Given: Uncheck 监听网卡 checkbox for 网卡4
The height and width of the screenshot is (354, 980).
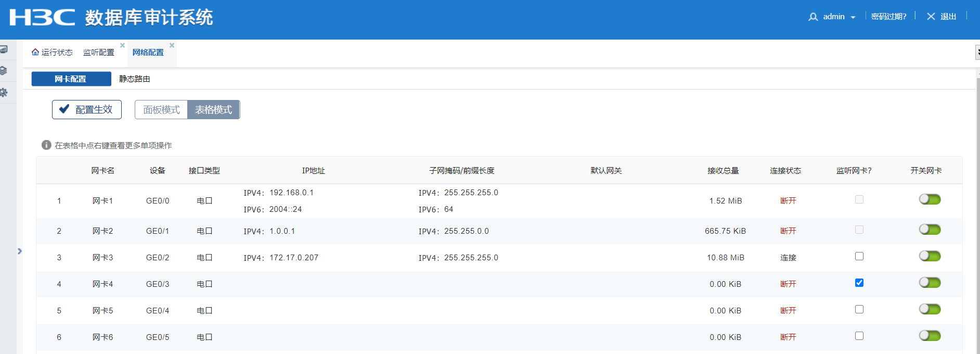Looking at the screenshot, I should 859,283.
